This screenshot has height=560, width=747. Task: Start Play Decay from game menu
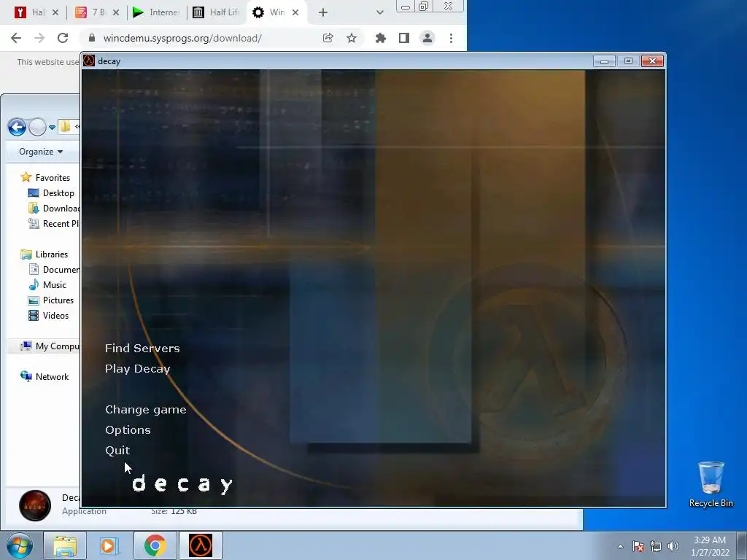point(138,369)
